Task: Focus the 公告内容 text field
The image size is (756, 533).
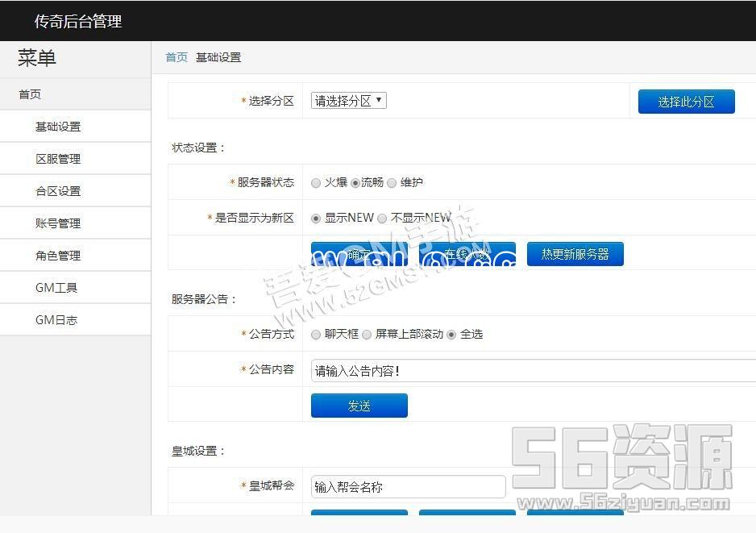Action: pos(532,371)
